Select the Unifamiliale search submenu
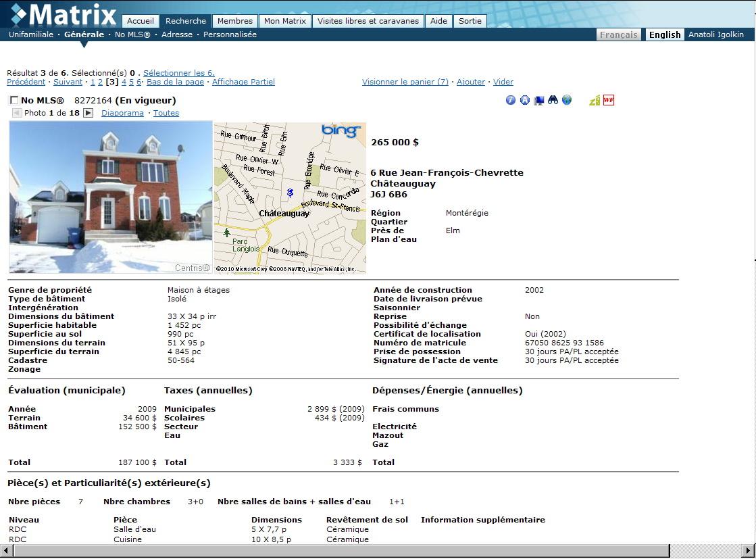 [31, 34]
